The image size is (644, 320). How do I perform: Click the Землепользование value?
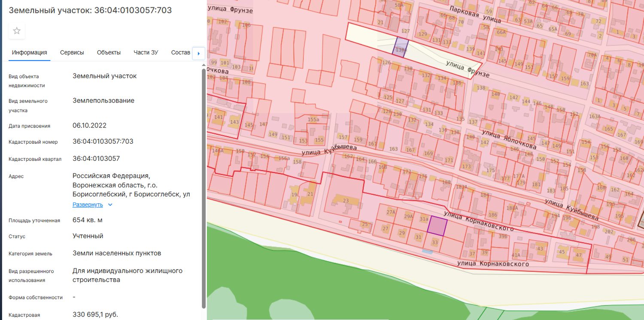pyautogui.click(x=103, y=100)
